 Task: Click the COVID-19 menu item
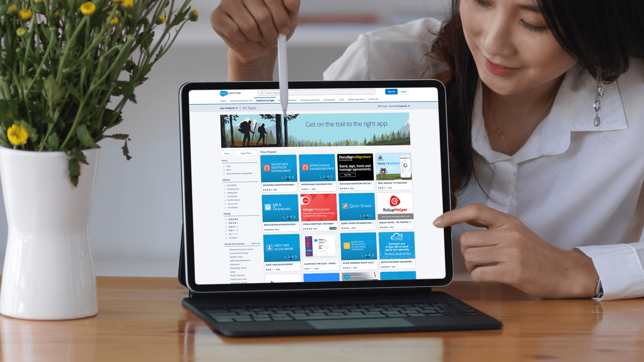tap(372, 100)
